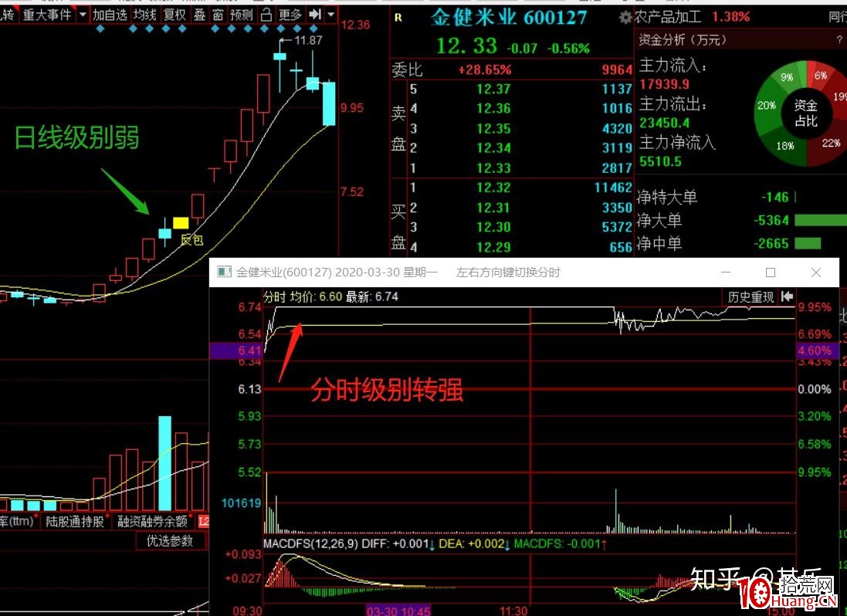Open the 复权 price adjustment option

point(174,15)
